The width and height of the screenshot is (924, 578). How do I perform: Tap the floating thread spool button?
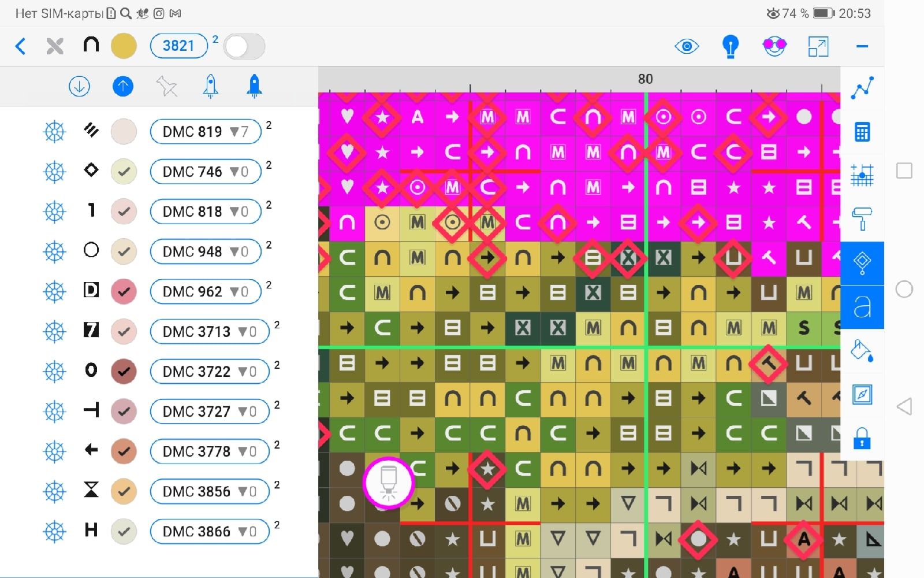[x=389, y=482]
